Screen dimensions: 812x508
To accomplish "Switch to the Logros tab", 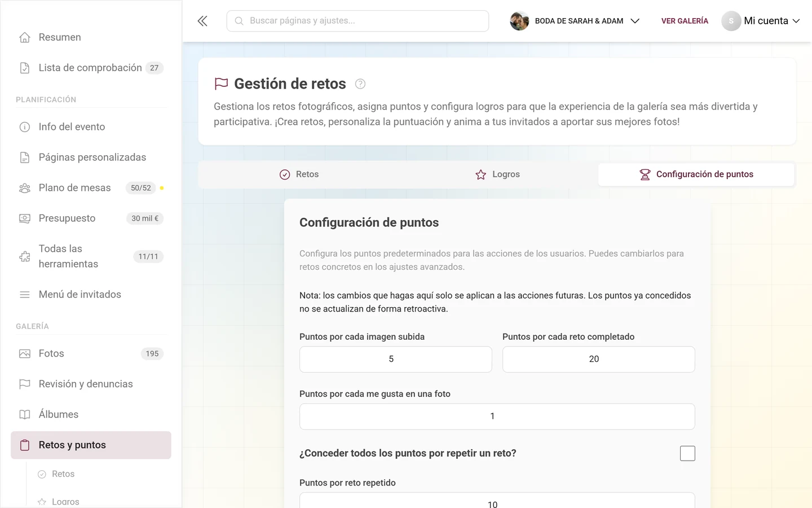I will pos(497,174).
